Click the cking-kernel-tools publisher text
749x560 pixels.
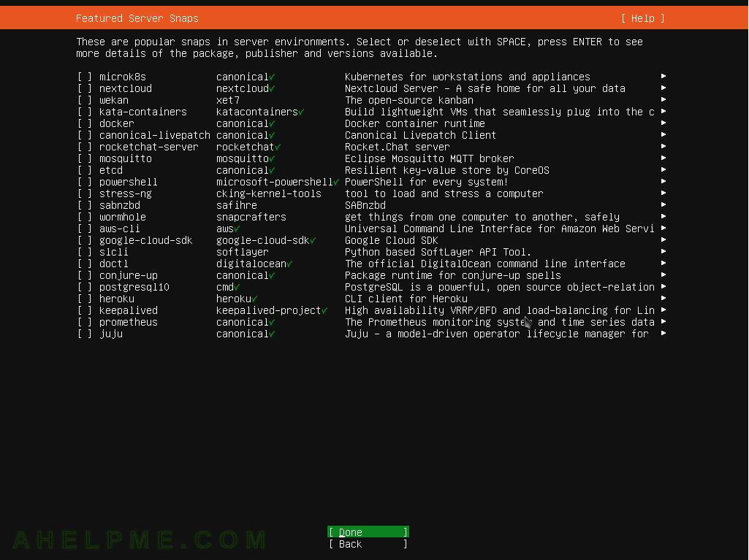pyautogui.click(x=269, y=193)
